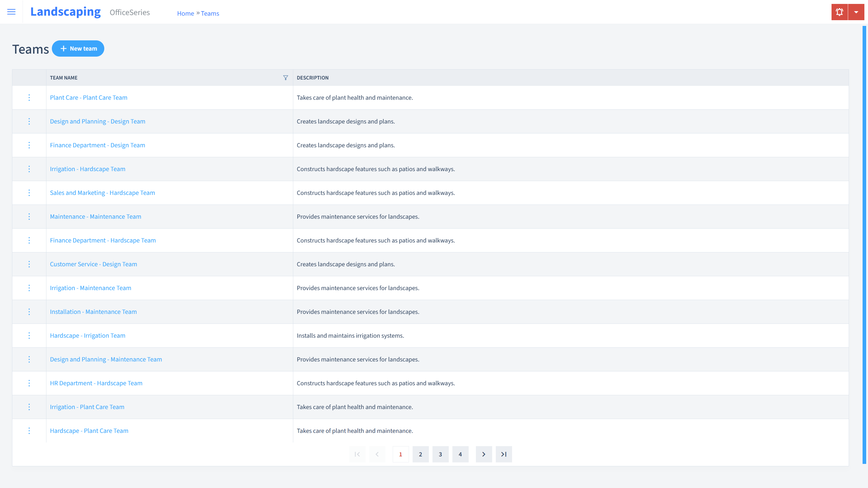Click the three-dot menu for Hardscape Irrigation Team
This screenshot has height=488, width=868.
tap(29, 335)
